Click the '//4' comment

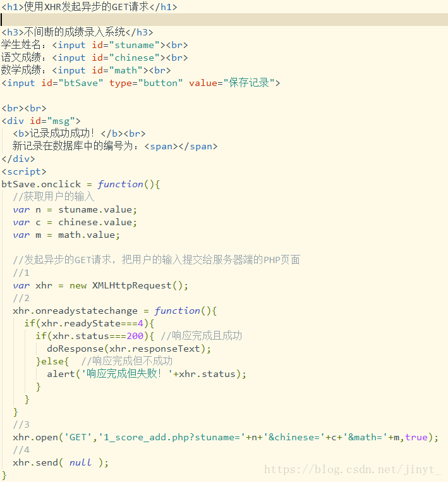[21, 450]
